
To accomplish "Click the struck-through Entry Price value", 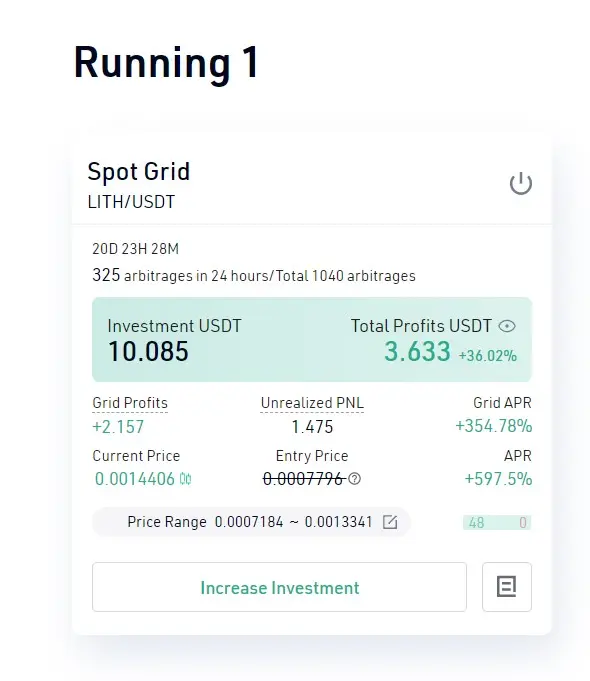I will point(304,479).
